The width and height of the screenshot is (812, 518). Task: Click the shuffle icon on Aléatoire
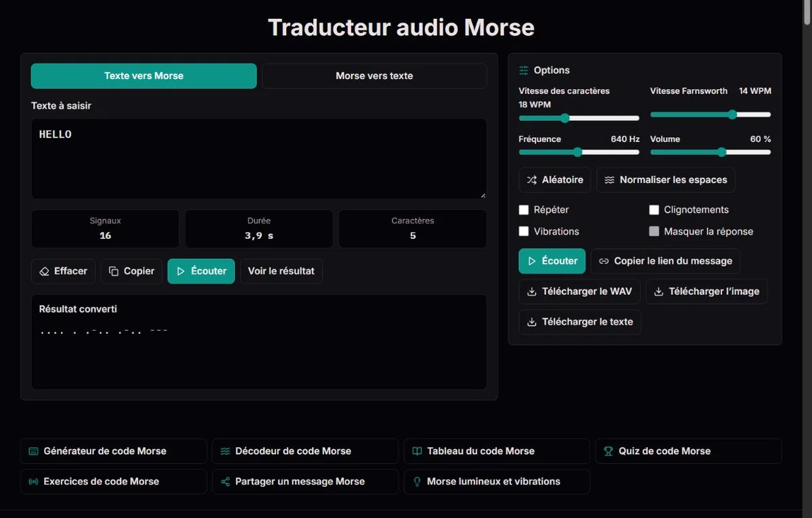pos(532,180)
